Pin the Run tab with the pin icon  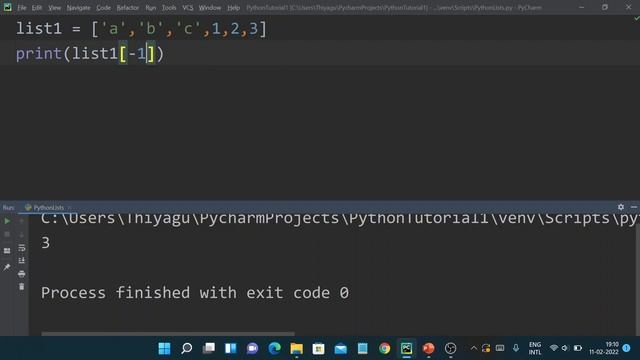[x=7, y=267]
